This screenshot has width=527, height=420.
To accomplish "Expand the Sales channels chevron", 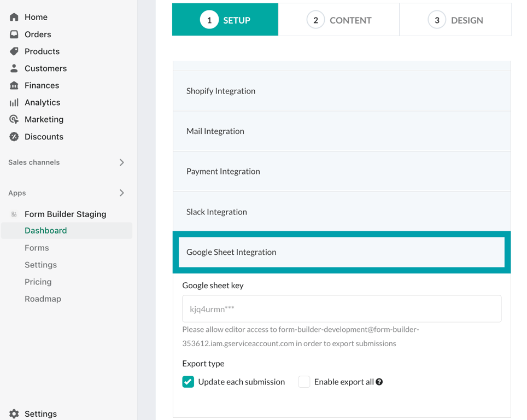I will [122, 162].
